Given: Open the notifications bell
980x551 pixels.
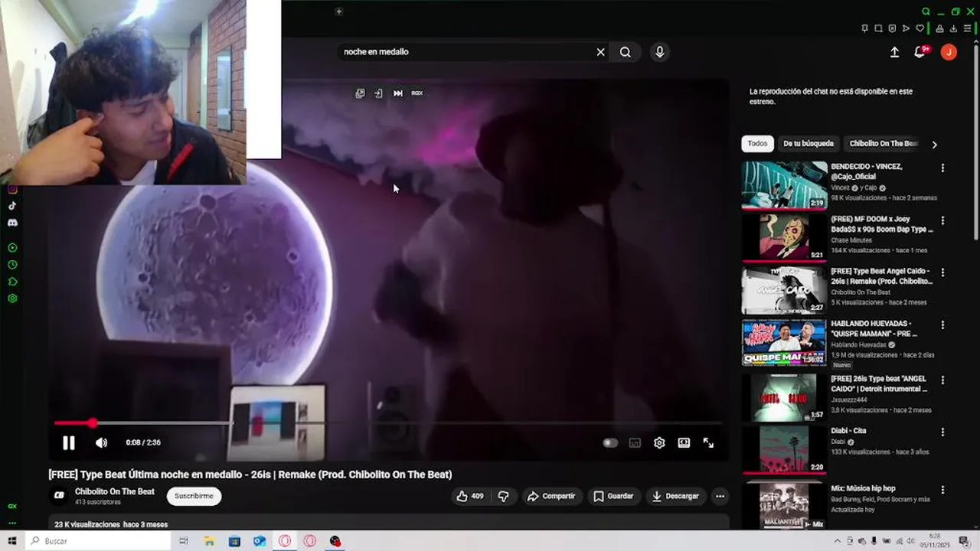Looking at the screenshot, I should coord(920,52).
